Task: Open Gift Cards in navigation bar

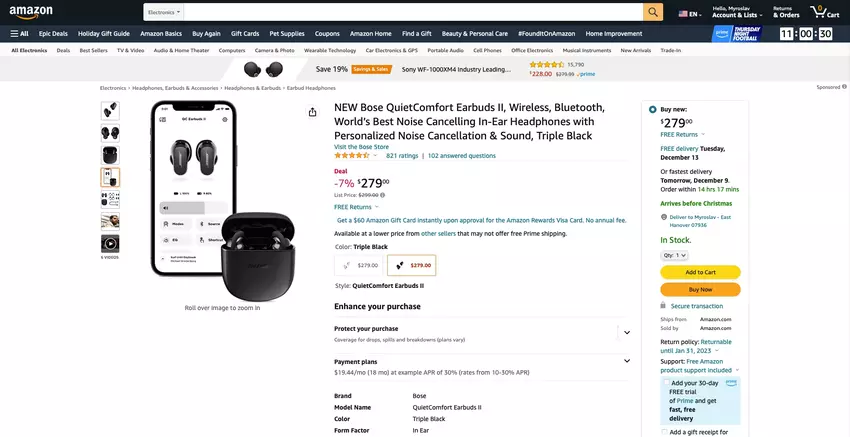Action: tap(244, 33)
